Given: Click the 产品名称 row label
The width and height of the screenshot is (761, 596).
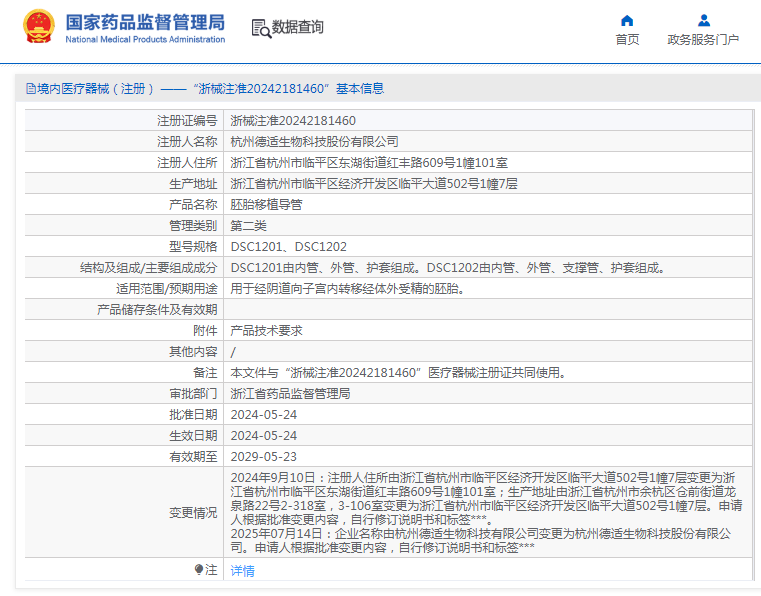Looking at the screenshot, I should [x=193, y=204].
